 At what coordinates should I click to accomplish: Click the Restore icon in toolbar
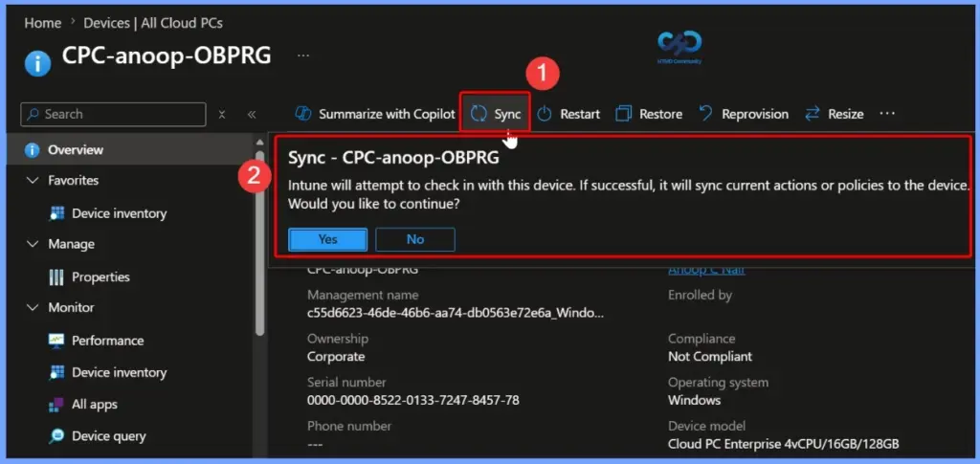click(x=623, y=114)
